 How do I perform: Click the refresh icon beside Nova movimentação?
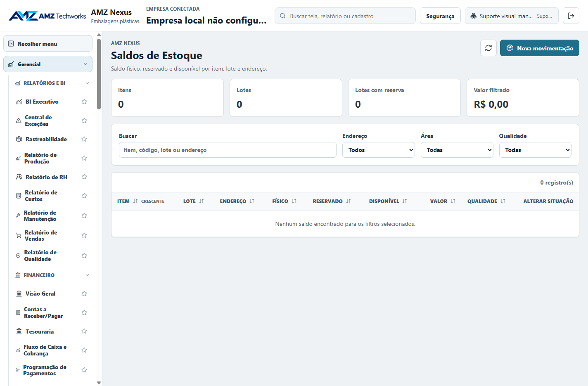pos(488,48)
